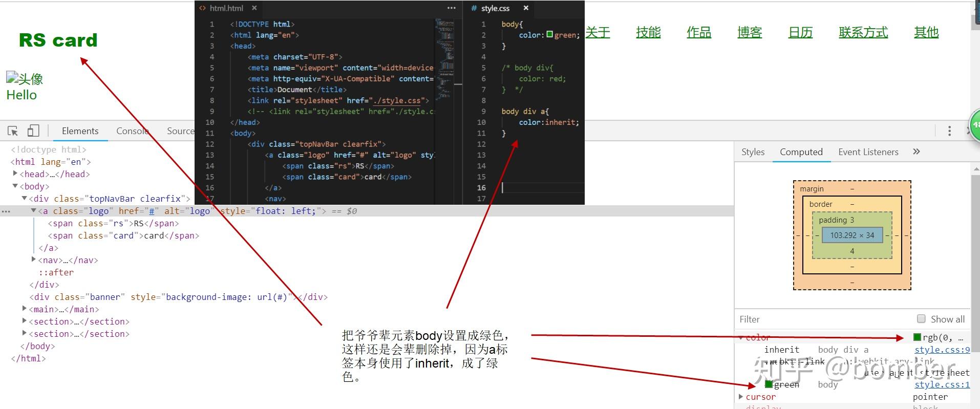Image resolution: width=980 pixels, height=409 pixels.
Task: Open the 联系方式 navigation link
Action: (x=863, y=32)
